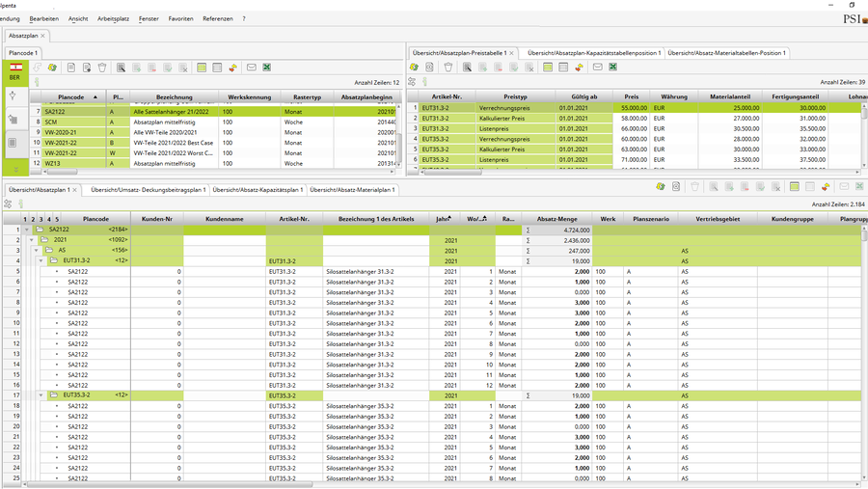Refresh the Preistabelle panel
The height and width of the screenshot is (489, 868).
pos(414,67)
